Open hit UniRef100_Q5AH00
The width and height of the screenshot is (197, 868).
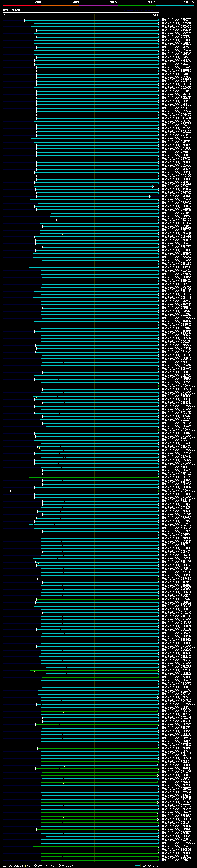(x=177, y=853)
